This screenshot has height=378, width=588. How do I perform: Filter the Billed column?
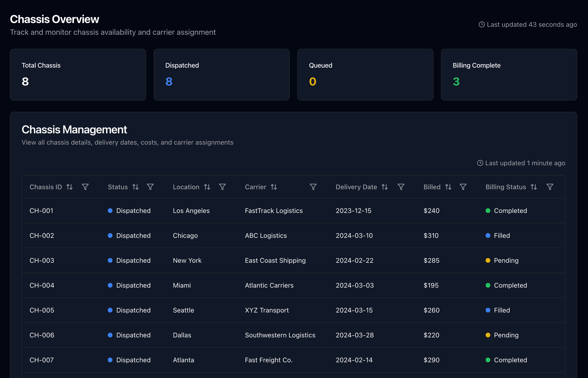pyautogui.click(x=463, y=187)
